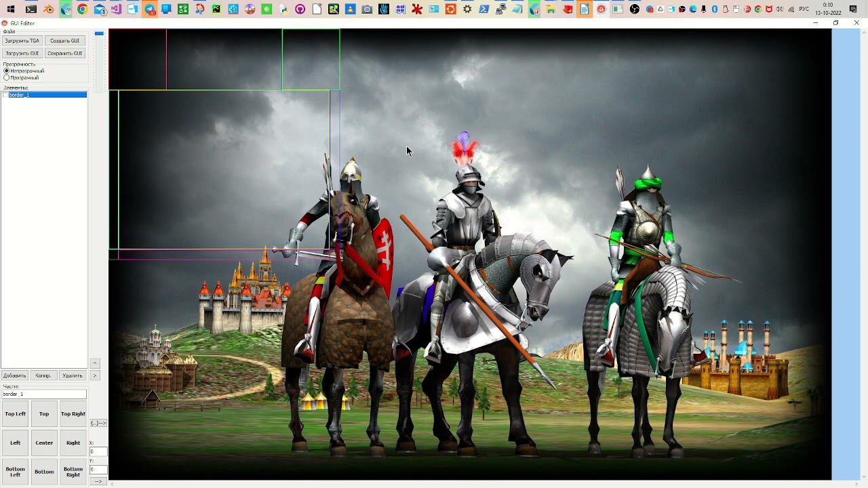The image size is (868, 488).
Task: Click the Y coordinate input field
Action: click(98, 470)
